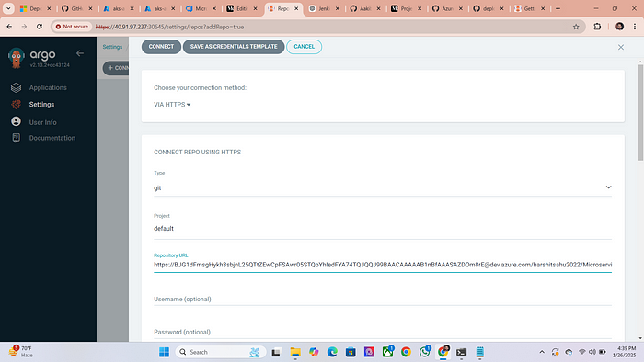
Task: Open Task View from taskbar
Action: [276, 352]
